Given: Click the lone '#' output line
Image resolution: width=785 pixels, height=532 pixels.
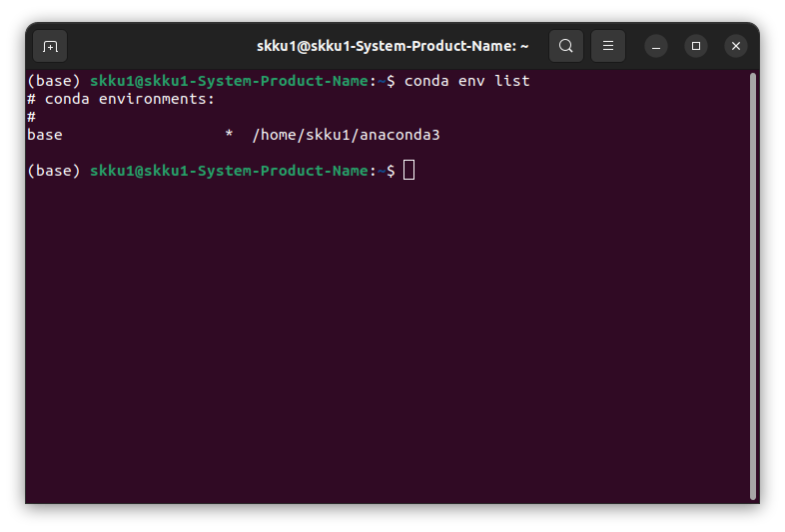Looking at the screenshot, I should 31,117.
